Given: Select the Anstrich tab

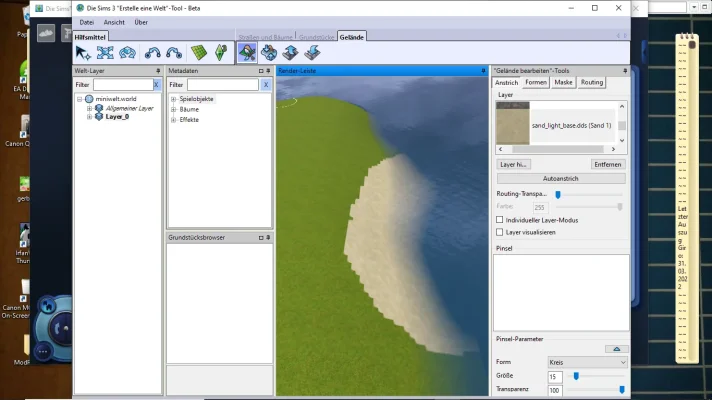Looking at the screenshot, I should pyautogui.click(x=506, y=83).
